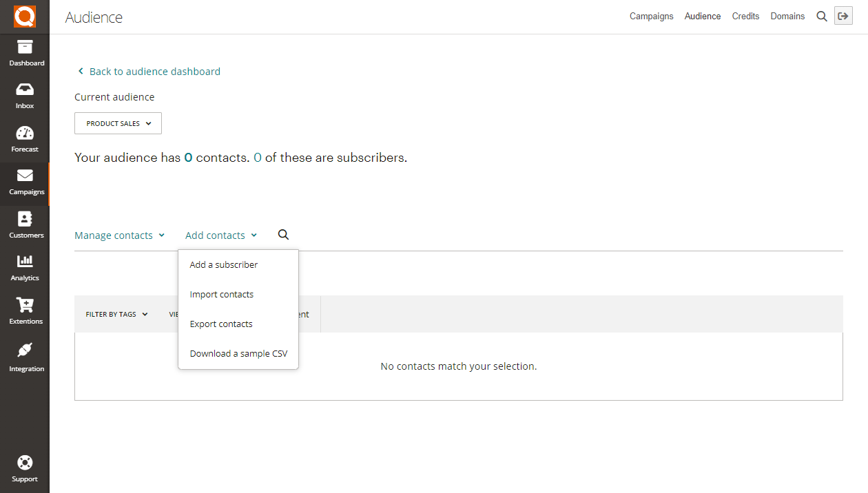Search contacts using the magnifier icon

tap(283, 235)
